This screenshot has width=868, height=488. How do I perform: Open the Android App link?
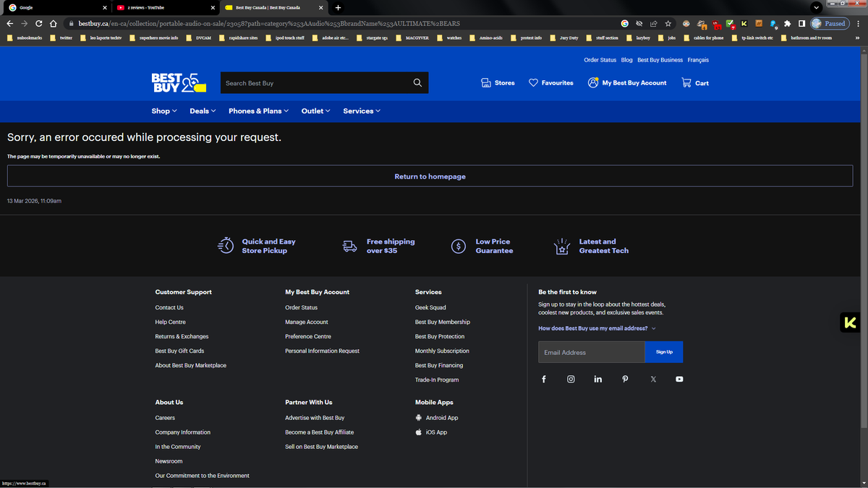pos(437,417)
